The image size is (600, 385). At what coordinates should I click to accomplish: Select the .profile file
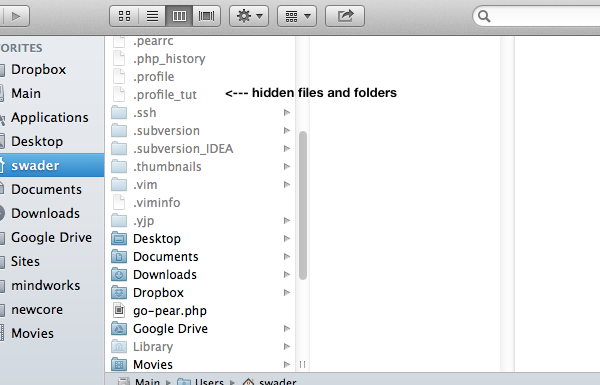tap(153, 77)
